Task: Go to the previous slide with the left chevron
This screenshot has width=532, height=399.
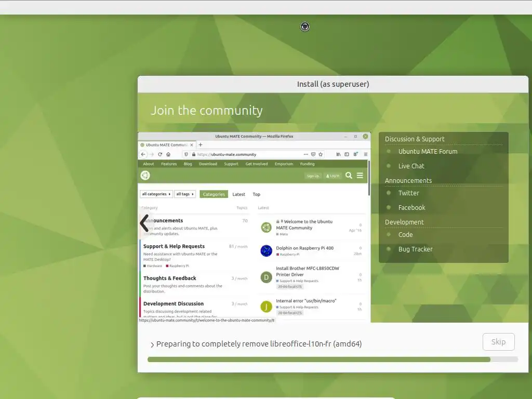Action: point(144,223)
